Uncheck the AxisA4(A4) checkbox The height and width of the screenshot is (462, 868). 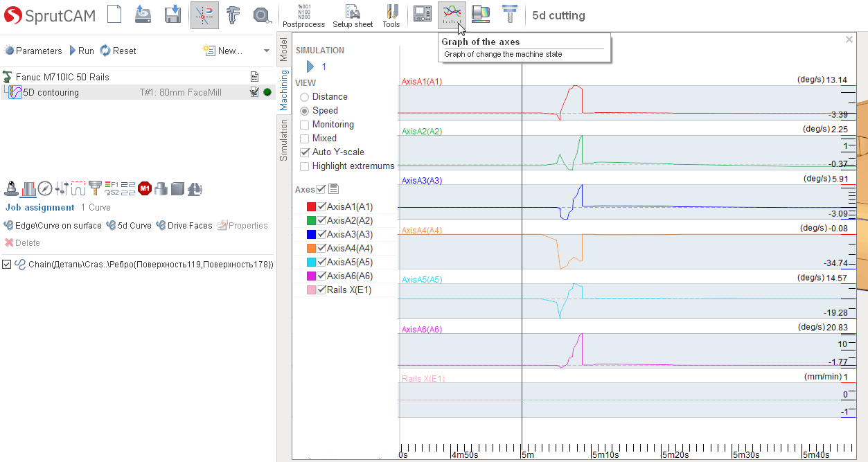tap(321, 248)
